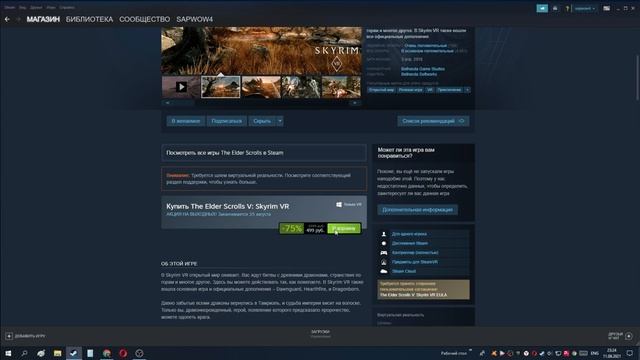
Task: Expand the dropdown arrow beside Скрыть
Action: (280, 121)
